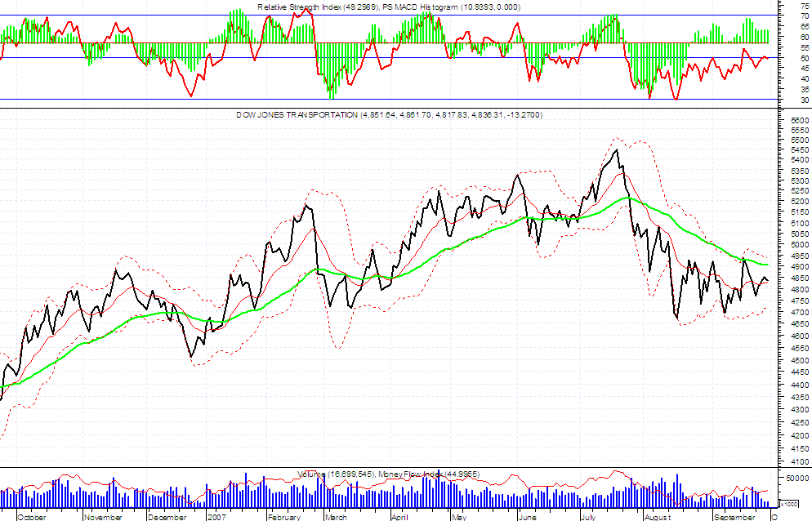This screenshot has height=521, width=812.
Task: Click the Relative Strength Index panel title
Action: [x=389, y=7]
